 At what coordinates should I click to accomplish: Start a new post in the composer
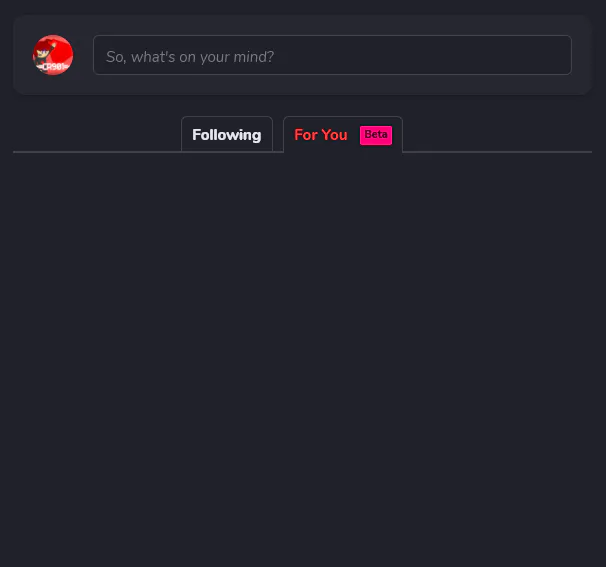point(332,55)
